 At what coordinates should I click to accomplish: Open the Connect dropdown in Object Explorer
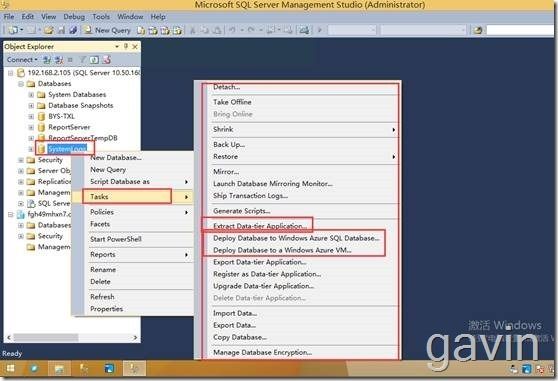pyautogui.click(x=22, y=60)
